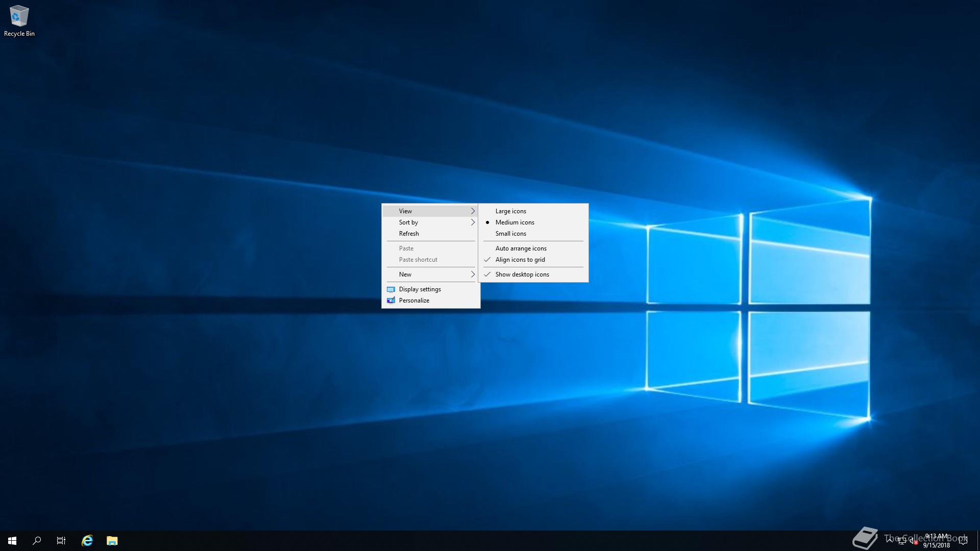The width and height of the screenshot is (980, 551).
Task: Open the network status tray icon
Action: coord(902,541)
